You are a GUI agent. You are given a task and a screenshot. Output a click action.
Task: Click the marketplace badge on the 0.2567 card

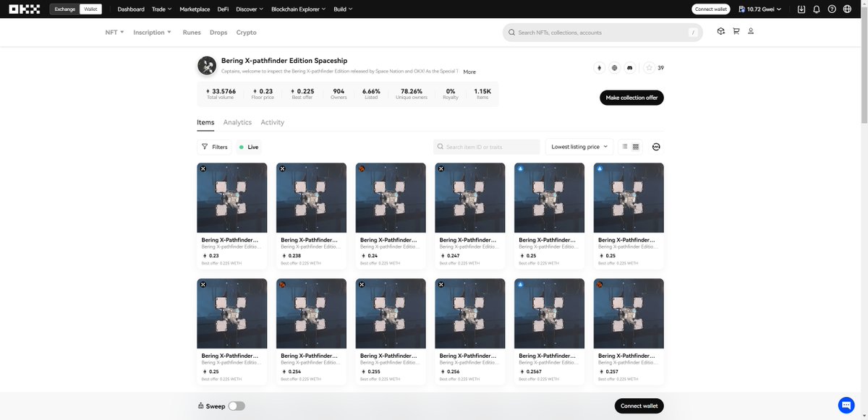pos(521,284)
